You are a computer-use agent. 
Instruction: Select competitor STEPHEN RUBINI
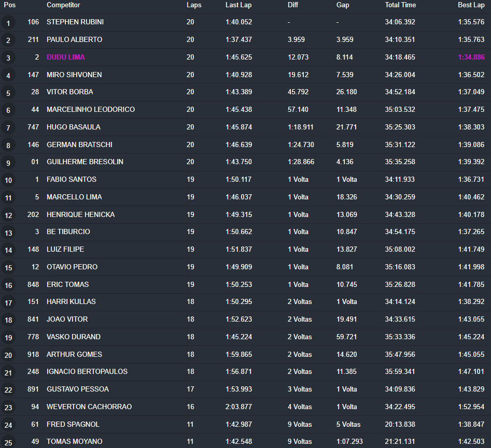pos(75,22)
